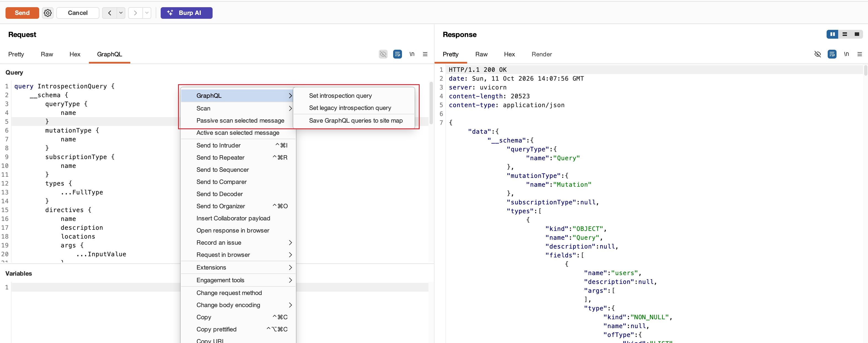Switch Response to Hex tab
Image resolution: width=868 pixels, height=343 pixels.
[509, 54]
